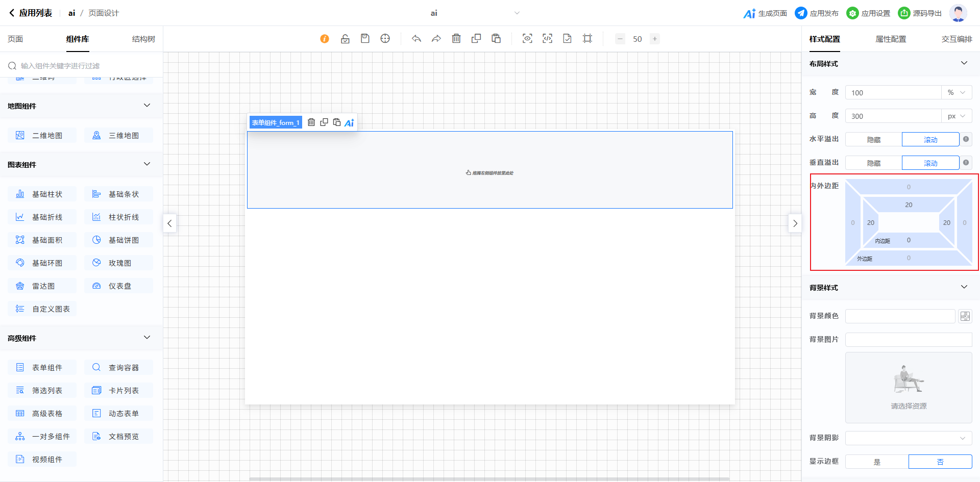Click the orange info icon in the toolbar

tap(325, 39)
